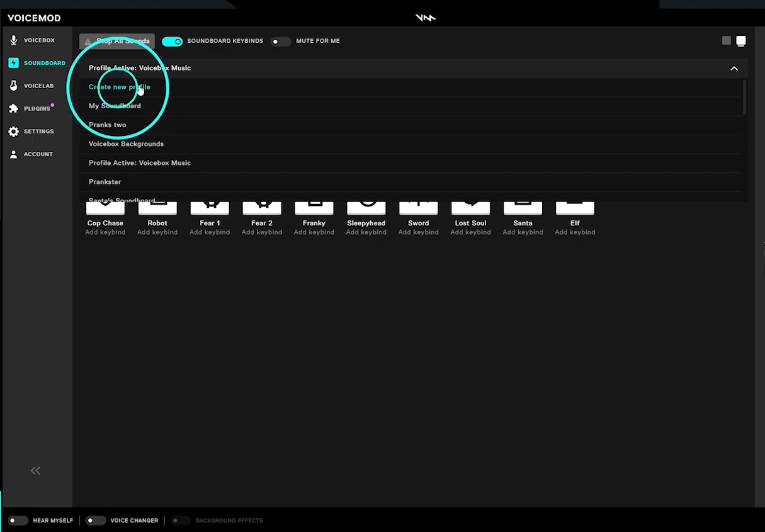The image size is (765, 532).
Task: Choose the Prankster profile
Action: 105,182
